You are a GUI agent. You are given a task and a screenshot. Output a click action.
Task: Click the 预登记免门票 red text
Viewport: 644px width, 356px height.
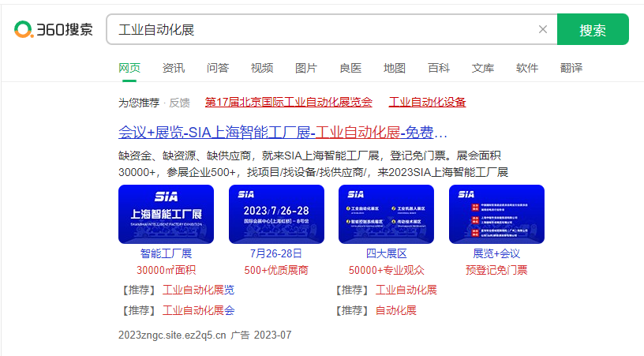[x=496, y=270]
